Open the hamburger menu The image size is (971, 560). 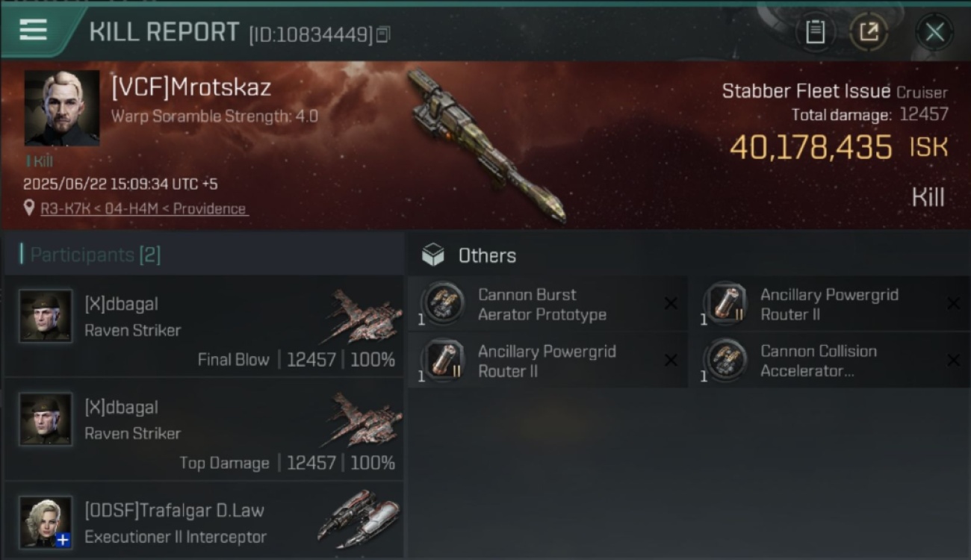[34, 30]
